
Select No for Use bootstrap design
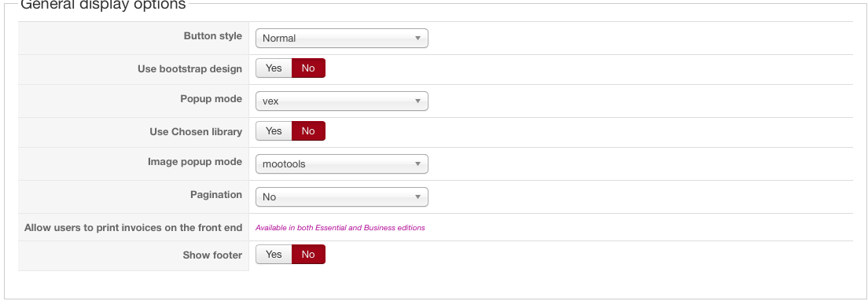click(x=308, y=68)
